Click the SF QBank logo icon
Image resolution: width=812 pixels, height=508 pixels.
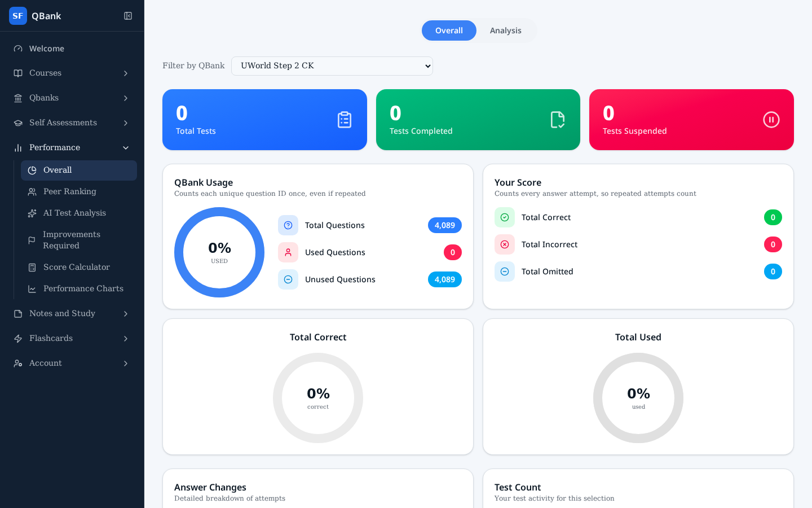click(x=18, y=16)
